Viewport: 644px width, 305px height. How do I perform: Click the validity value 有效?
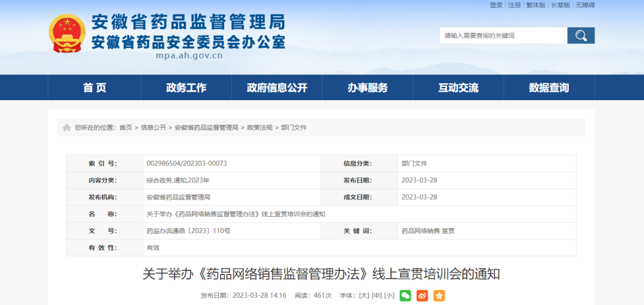(x=153, y=248)
